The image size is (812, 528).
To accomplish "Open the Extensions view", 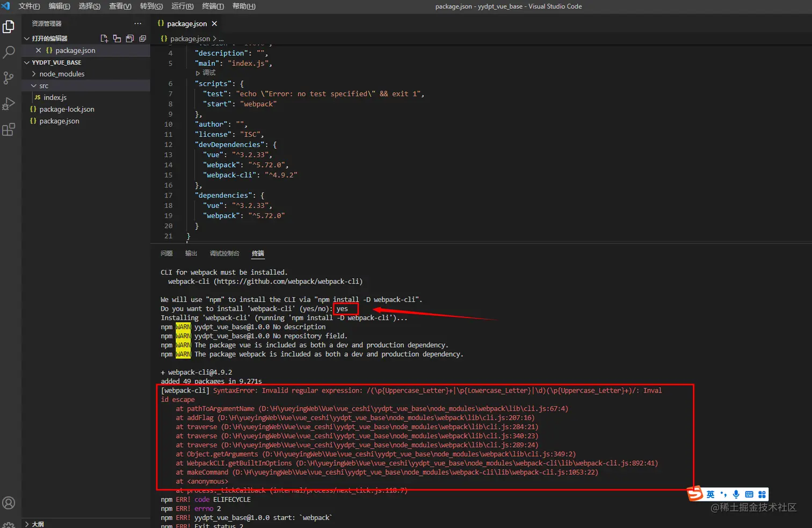I will tap(9, 129).
